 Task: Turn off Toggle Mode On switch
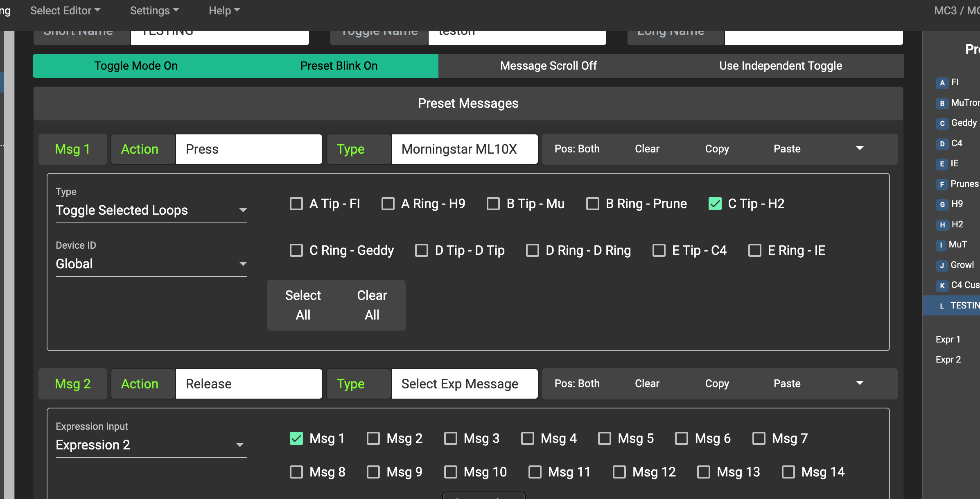136,66
